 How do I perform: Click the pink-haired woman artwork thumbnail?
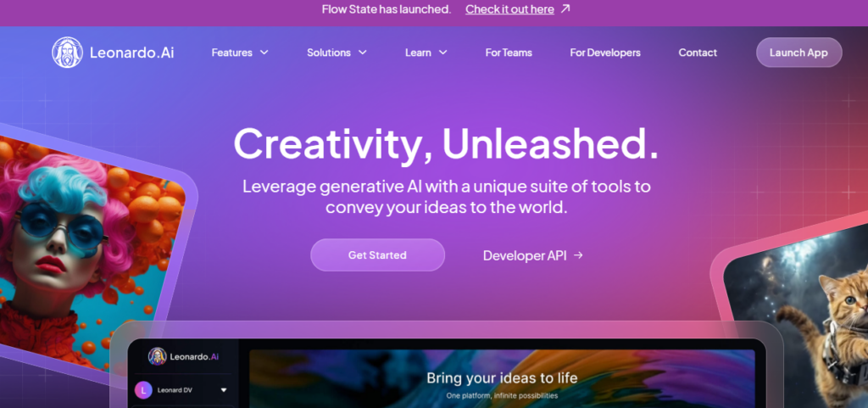[x=92, y=254]
